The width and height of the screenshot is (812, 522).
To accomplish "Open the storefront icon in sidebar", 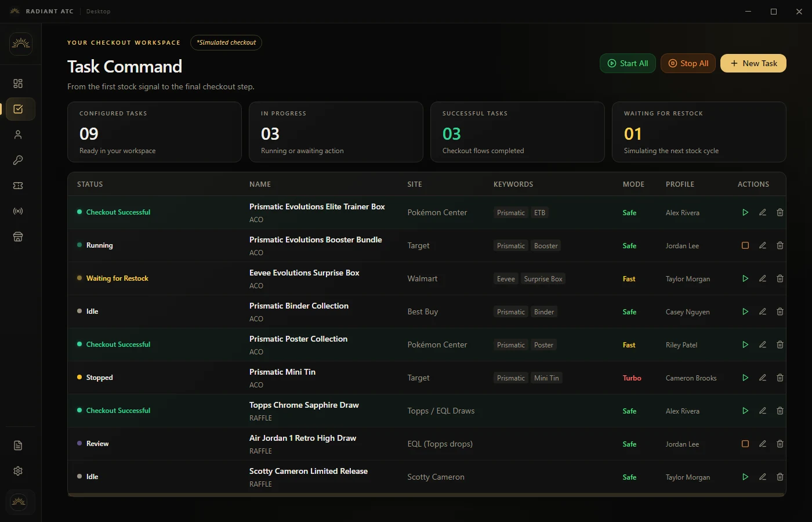I will 18,237.
